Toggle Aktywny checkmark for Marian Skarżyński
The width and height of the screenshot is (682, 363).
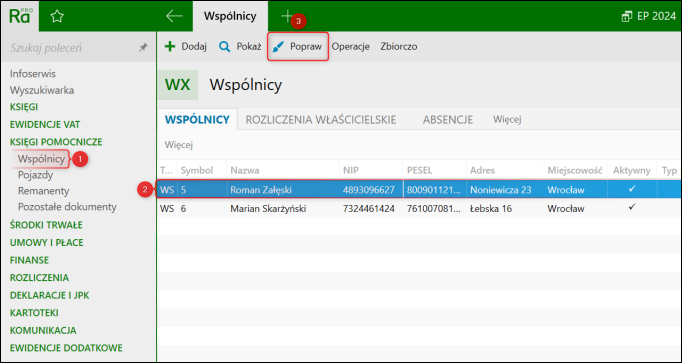632,207
